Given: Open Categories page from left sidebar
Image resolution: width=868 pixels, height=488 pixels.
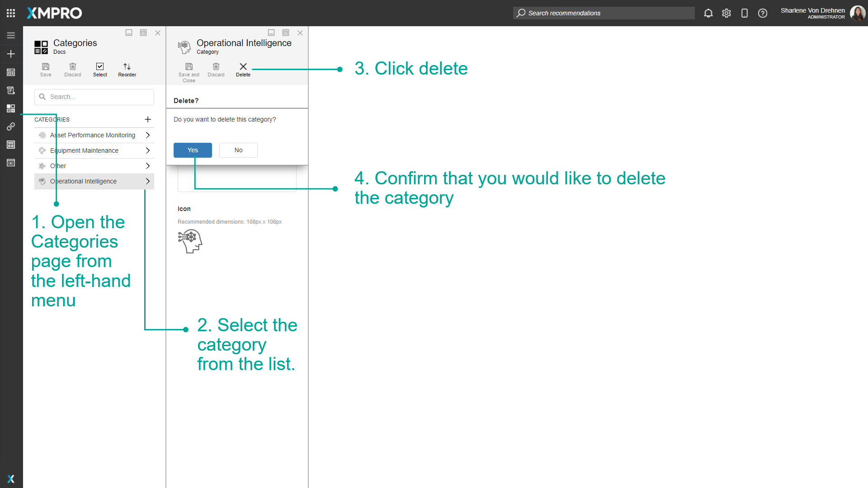Looking at the screenshot, I should (x=11, y=108).
